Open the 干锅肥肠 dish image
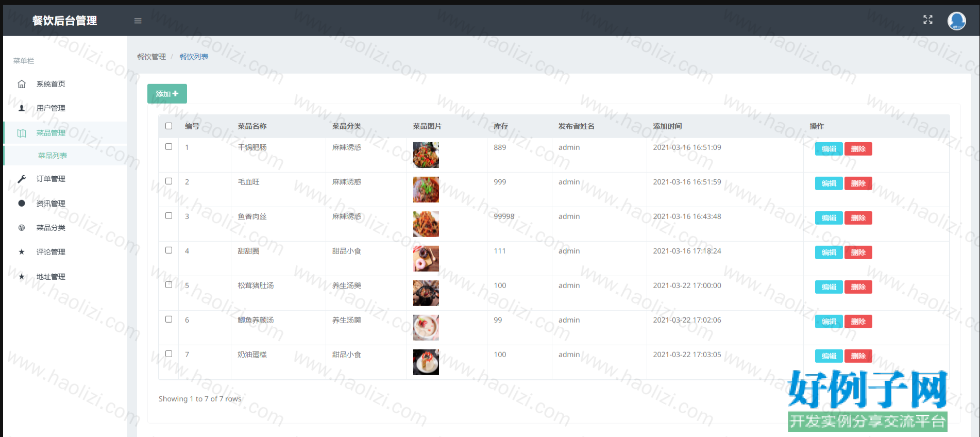Screen dimensions: 980x437 click(x=426, y=155)
